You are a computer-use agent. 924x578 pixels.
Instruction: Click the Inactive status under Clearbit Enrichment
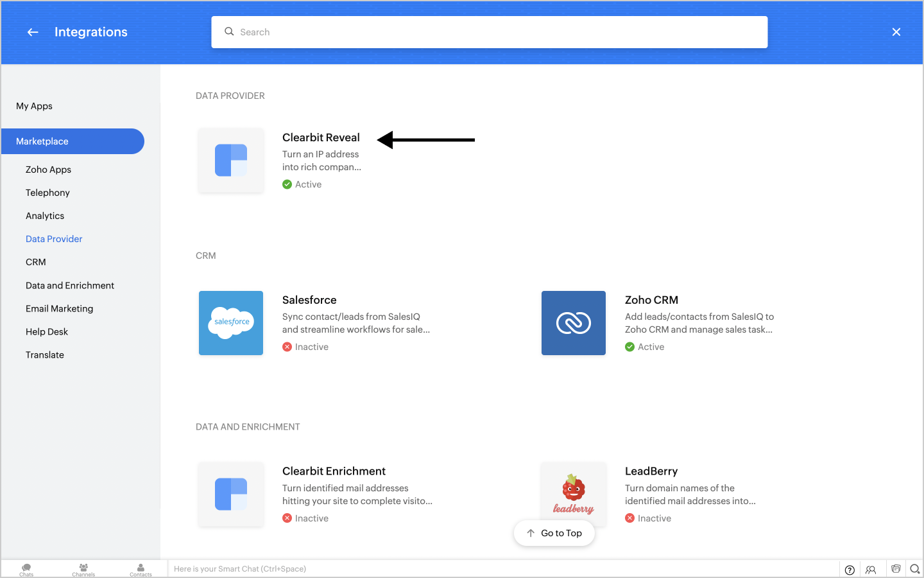(305, 518)
